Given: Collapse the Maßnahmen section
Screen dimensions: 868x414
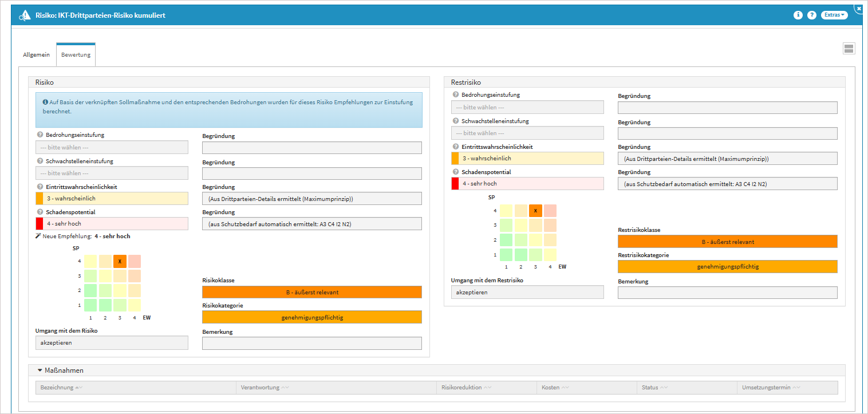Looking at the screenshot, I should [x=40, y=370].
